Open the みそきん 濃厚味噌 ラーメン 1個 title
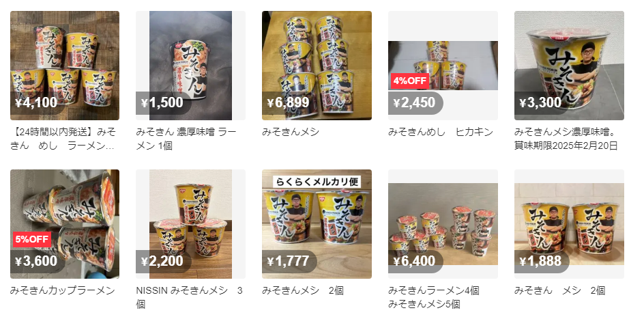This screenshot has height=317, width=644. [x=186, y=139]
